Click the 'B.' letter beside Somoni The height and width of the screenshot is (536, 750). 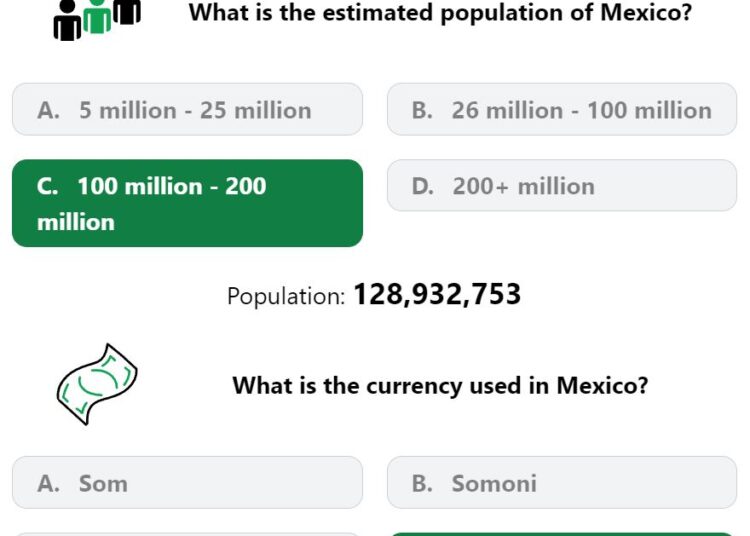click(x=422, y=483)
